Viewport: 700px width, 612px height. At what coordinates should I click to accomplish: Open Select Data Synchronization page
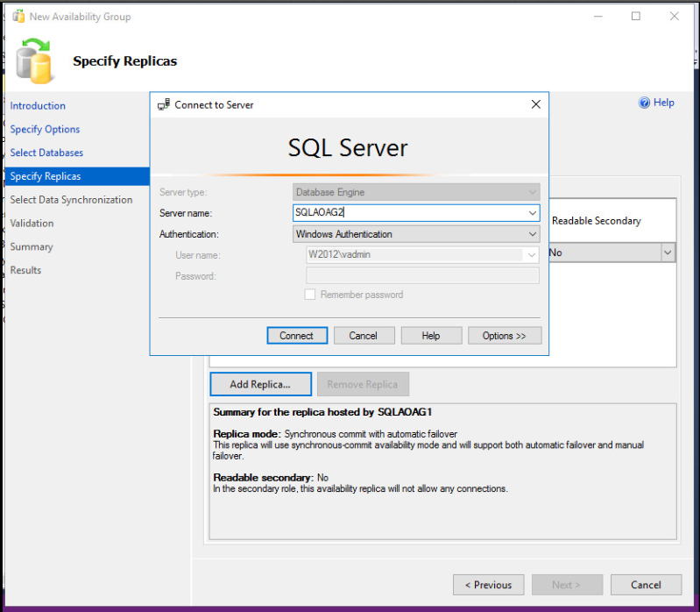(72, 200)
